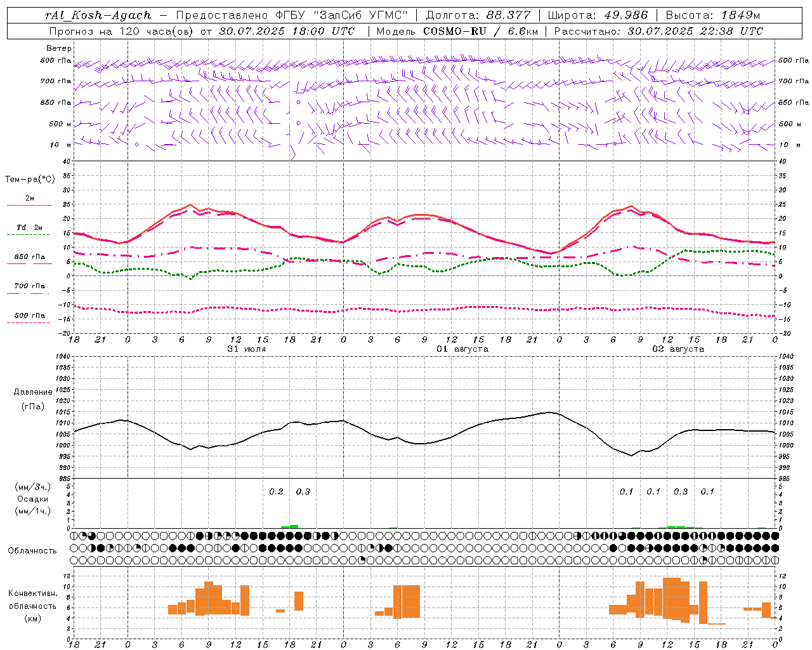
Task: Click the Ветер panel label
Action: [x=59, y=48]
